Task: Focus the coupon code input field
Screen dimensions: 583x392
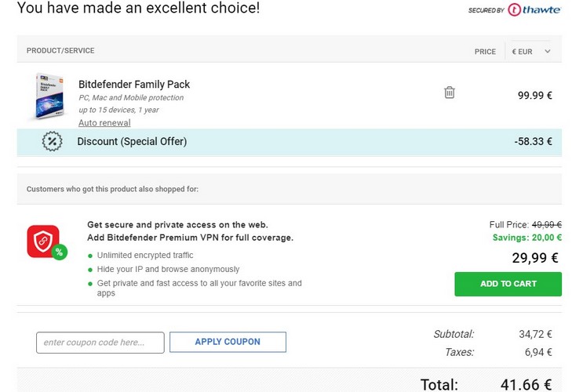Action: click(100, 343)
